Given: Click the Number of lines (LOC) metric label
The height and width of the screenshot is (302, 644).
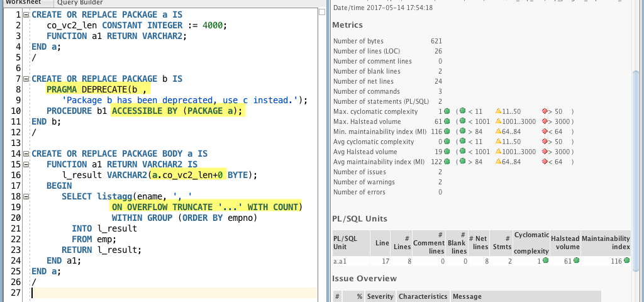Looking at the screenshot, I should click(367, 51).
